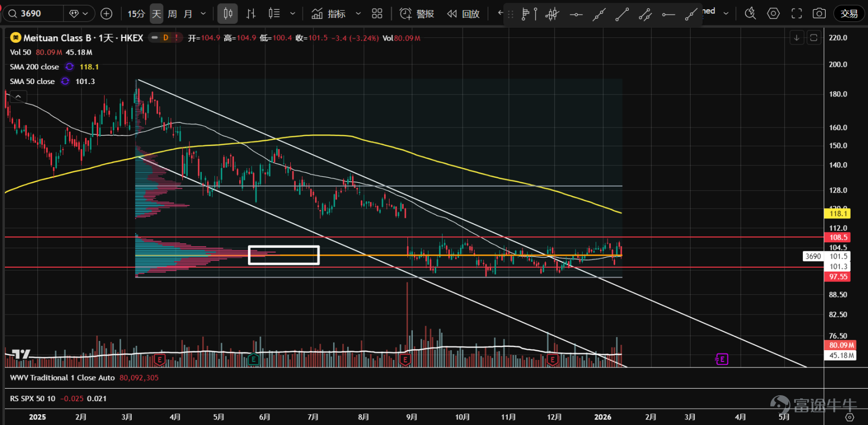Click the orange D delayed-data indicator
868x425 pixels.
click(x=165, y=38)
